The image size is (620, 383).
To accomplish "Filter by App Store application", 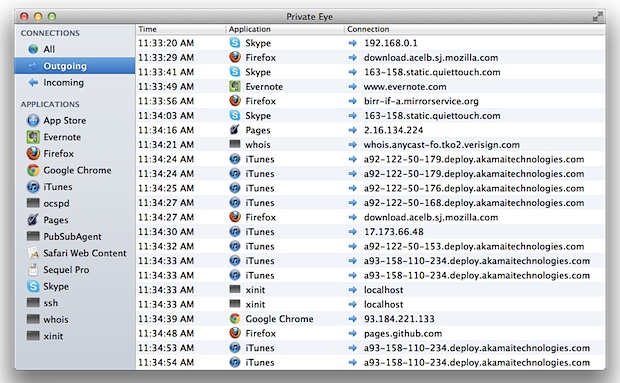I will point(64,120).
